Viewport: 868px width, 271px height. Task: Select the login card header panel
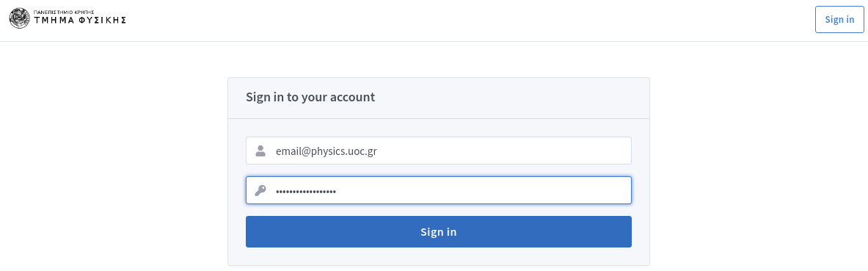pyautogui.click(x=439, y=98)
